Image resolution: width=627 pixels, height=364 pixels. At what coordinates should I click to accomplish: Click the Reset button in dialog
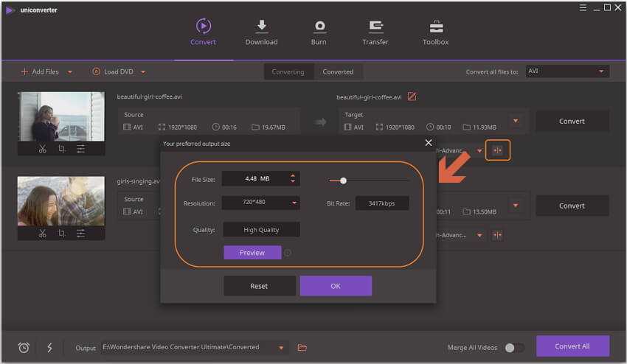tap(259, 286)
